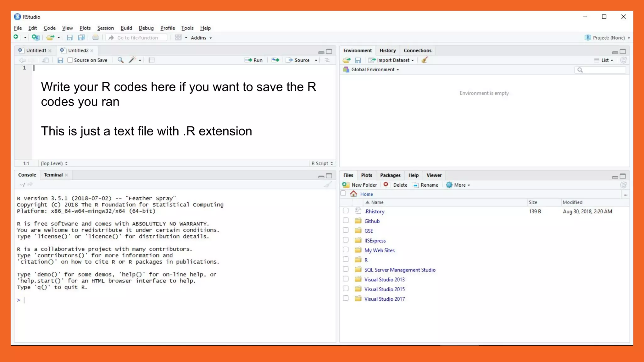Tick the checkbox for Github folder
Image resolution: width=644 pixels, height=362 pixels.
[346, 221]
